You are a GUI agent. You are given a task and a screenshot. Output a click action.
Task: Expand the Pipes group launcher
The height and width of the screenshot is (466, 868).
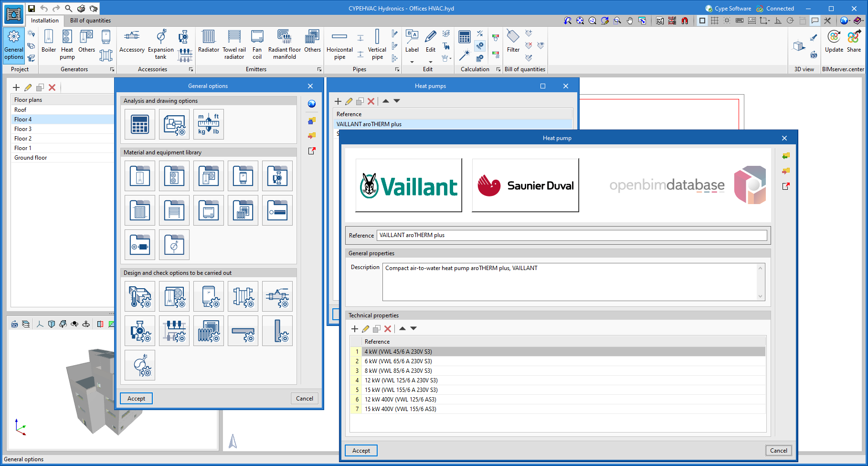pyautogui.click(x=397, y=70)
